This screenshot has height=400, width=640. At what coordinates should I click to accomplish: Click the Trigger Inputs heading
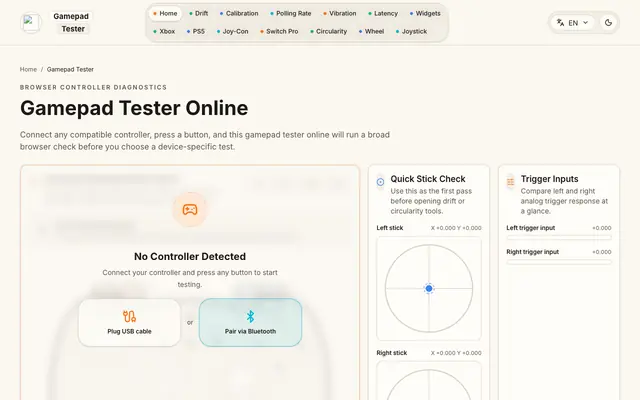(549, 179)
